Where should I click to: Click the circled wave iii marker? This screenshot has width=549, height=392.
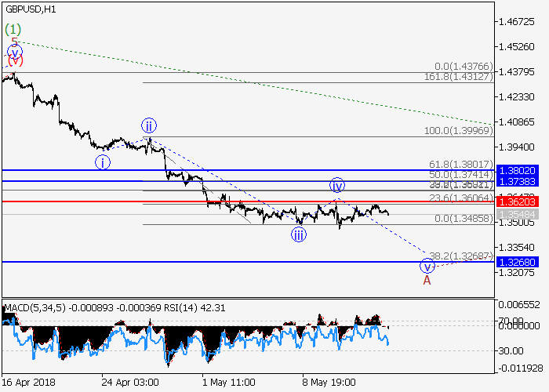point(299,234)
